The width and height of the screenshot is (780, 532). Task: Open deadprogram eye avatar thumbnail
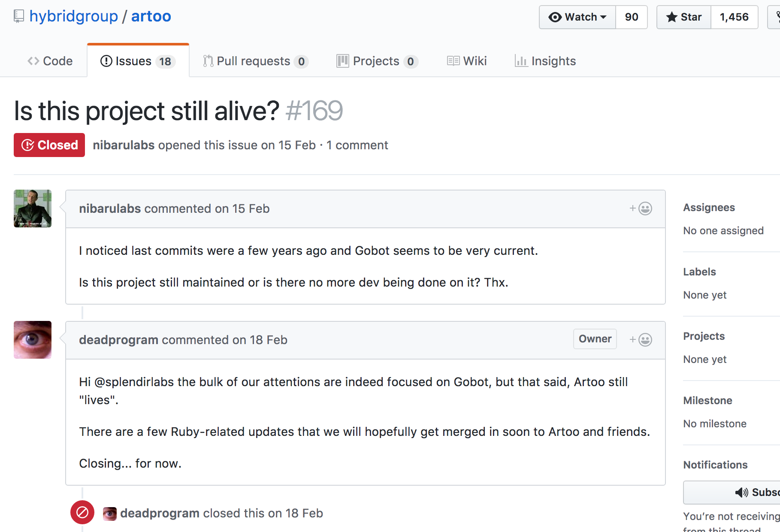coord(33,340)
